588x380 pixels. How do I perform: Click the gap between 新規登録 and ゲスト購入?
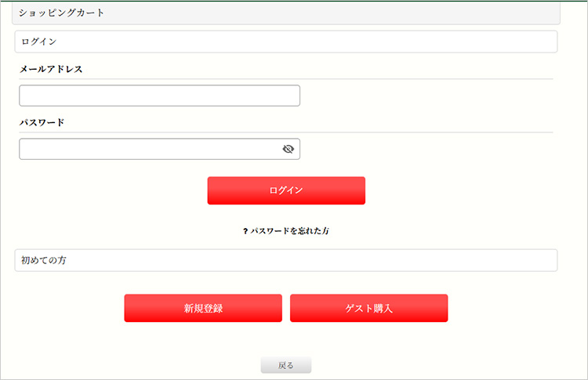(x=286, y=308)
